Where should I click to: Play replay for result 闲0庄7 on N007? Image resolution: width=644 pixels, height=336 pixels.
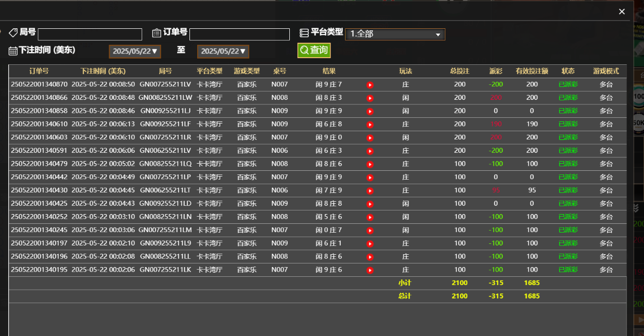[370, 229]
